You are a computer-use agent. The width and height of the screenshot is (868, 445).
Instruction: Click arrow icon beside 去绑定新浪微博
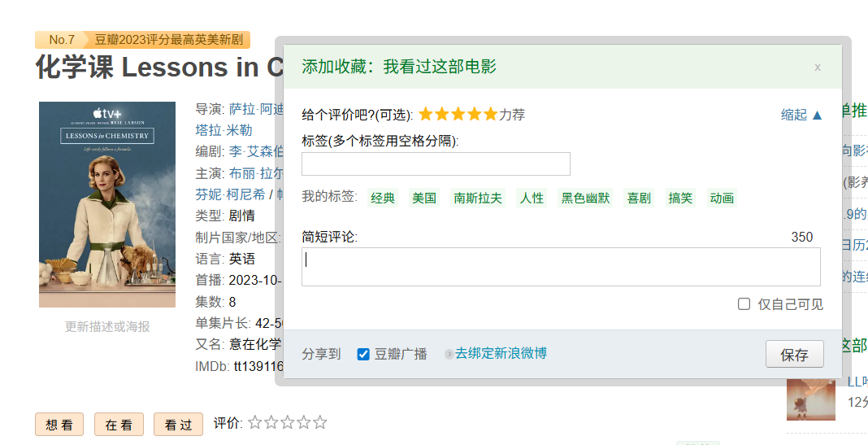pos(449,355)
